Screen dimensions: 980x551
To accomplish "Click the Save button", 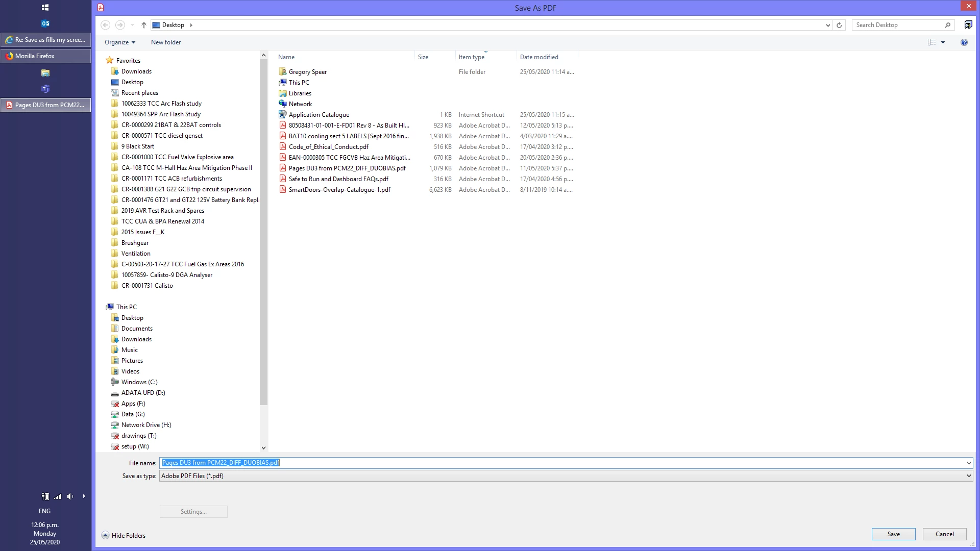I will tap(893, 534).
